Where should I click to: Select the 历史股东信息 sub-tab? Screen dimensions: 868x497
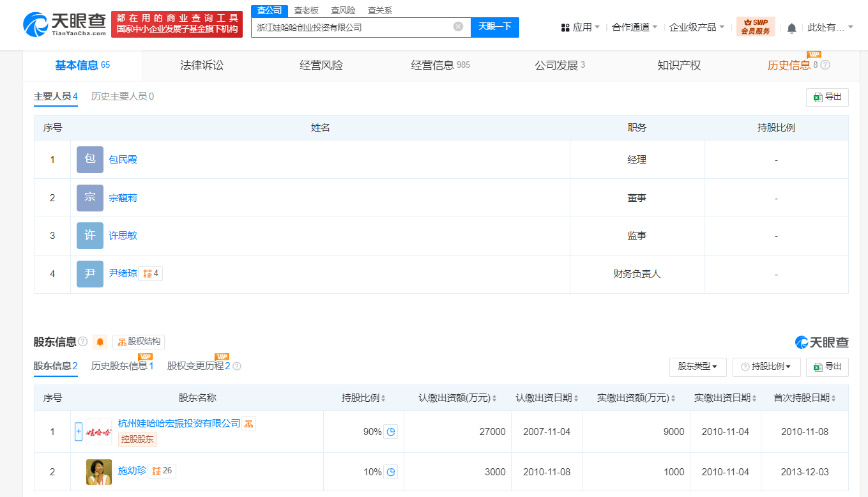122,366
